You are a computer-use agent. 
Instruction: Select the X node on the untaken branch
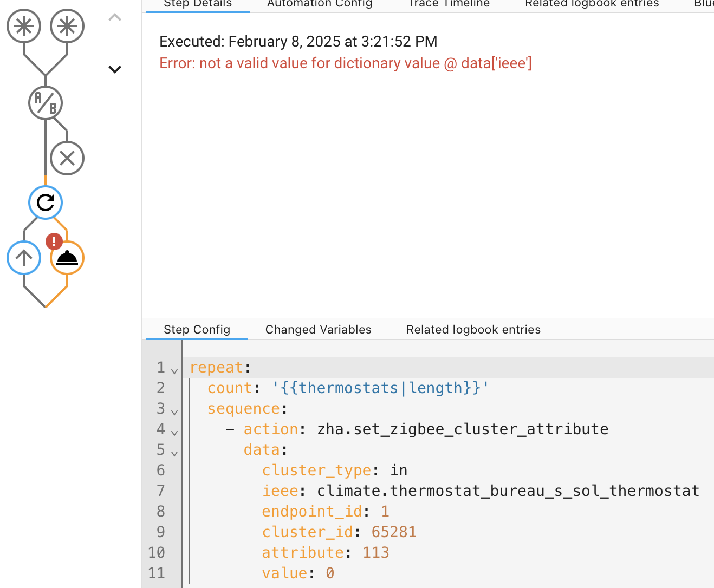click(67, 158)
